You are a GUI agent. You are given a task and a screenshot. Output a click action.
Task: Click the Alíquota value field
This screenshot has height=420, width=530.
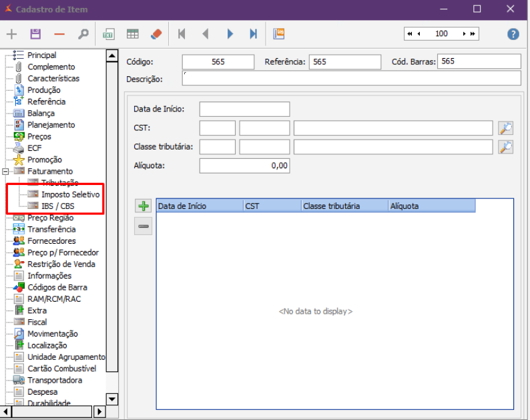244,166
